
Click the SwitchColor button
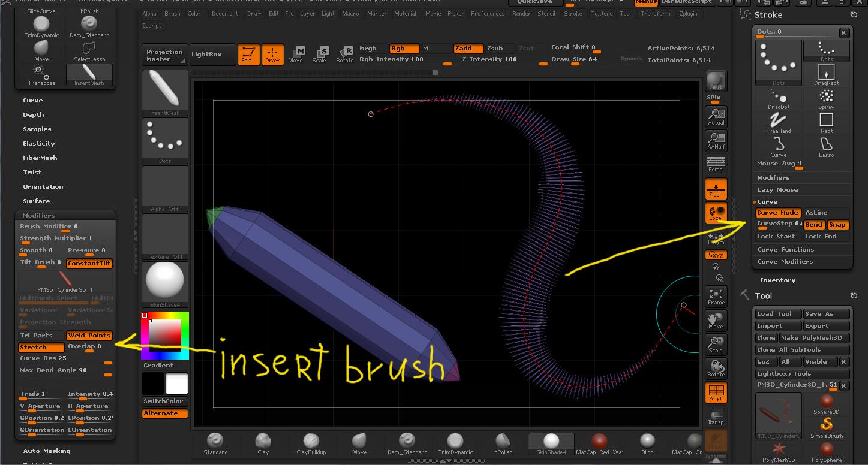(165, 401)
